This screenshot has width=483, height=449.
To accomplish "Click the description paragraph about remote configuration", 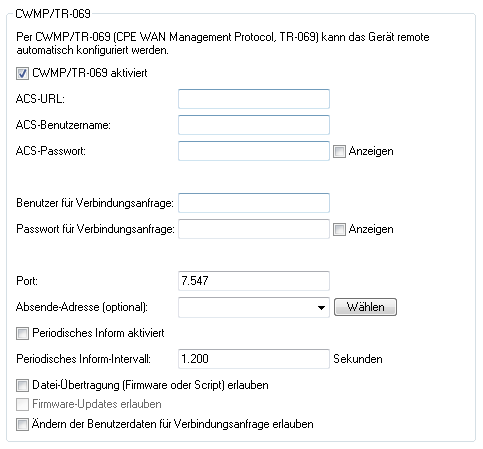I will [x=223, y=43].
